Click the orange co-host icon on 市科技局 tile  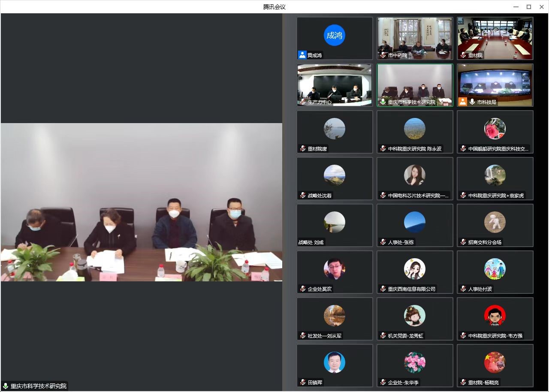(x=463, y=102)
